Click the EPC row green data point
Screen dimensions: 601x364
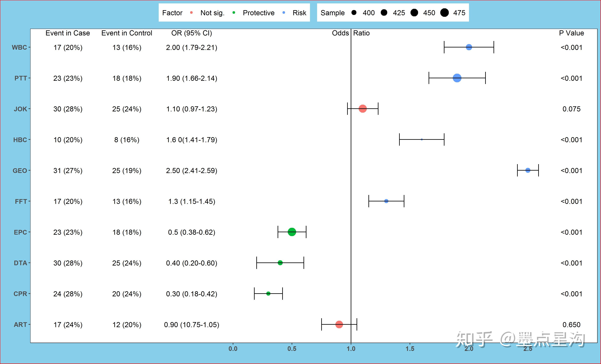(x=292, y=232)
